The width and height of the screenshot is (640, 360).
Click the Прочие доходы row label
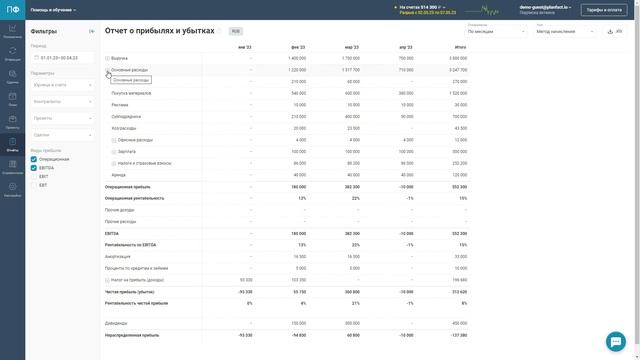[120, 210]
